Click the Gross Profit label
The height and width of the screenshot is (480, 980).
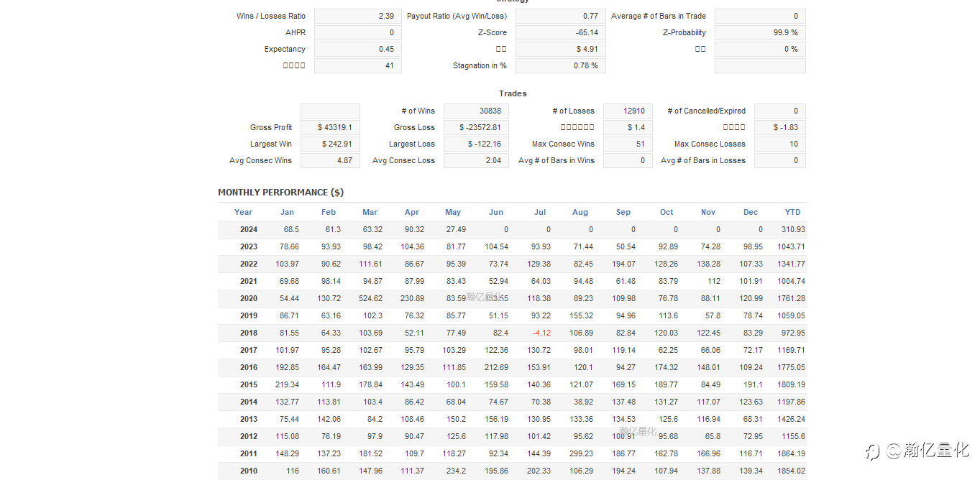(271, 127)
